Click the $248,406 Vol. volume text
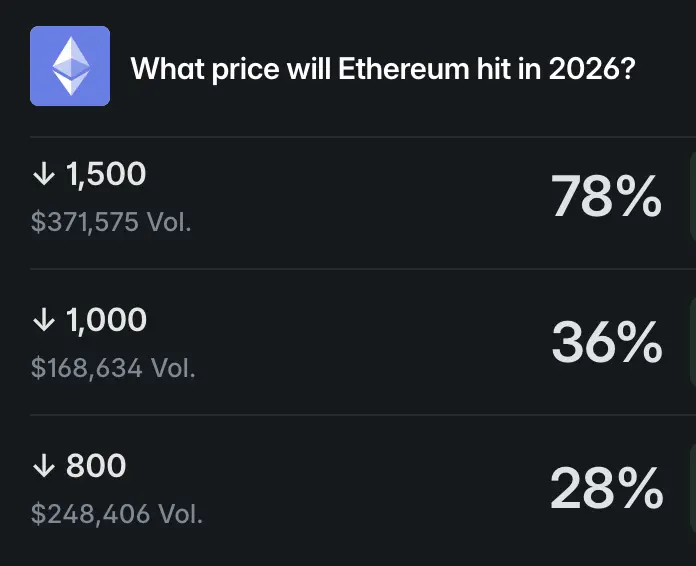Image resolution: width=696 pixels, height=566 pixels. point(117,514)
